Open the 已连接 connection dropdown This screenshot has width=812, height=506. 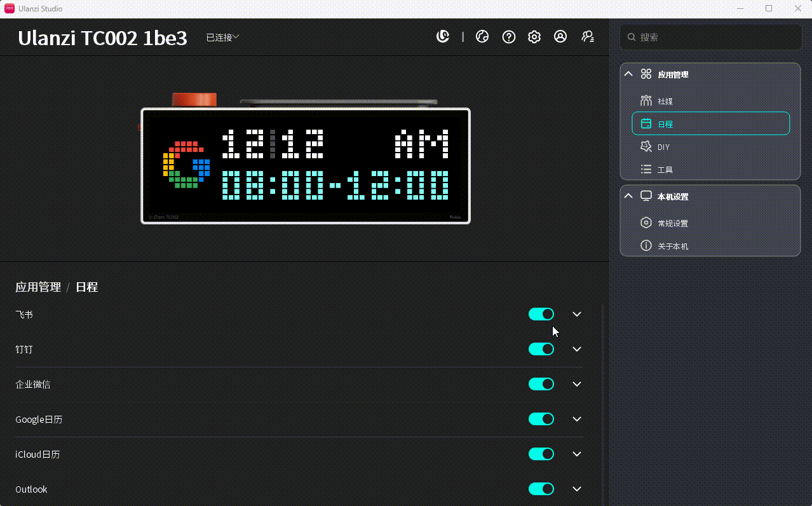[222, 38]
